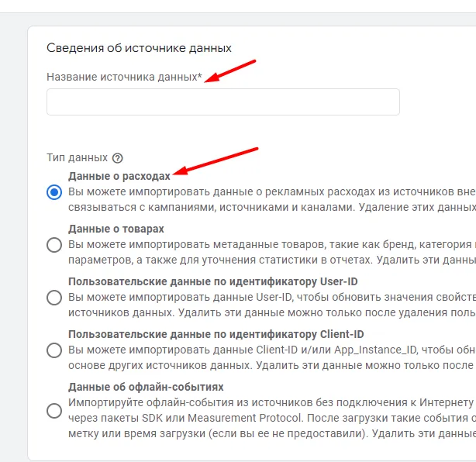Click the description mentioning Measurement Protocol
Viewport: 476px width, 462px height.
272,418
